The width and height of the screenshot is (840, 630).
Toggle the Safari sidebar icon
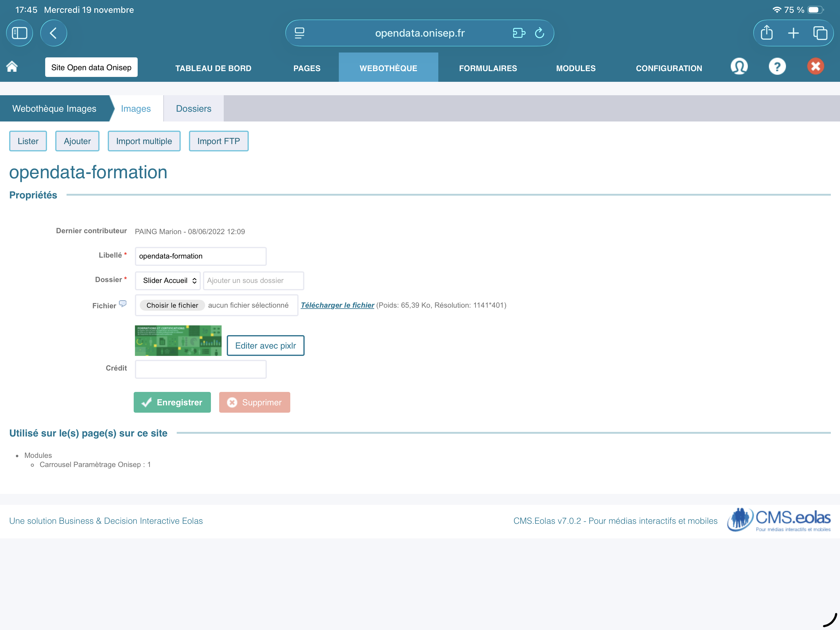(20, 33)
